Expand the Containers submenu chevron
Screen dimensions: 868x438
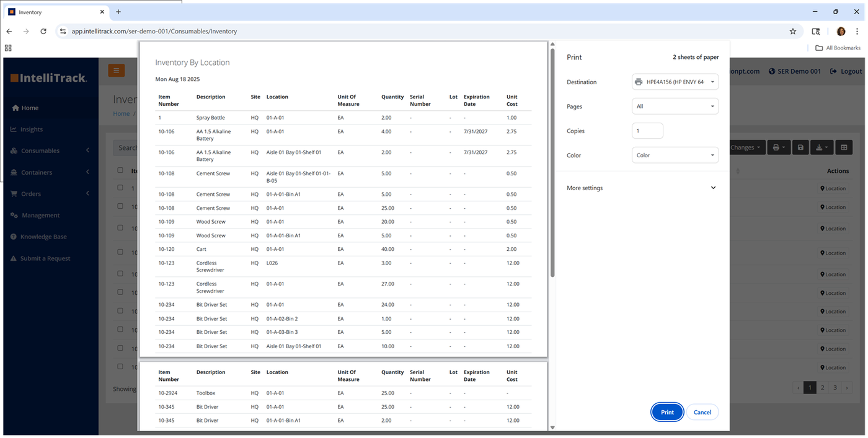click(87, 172)
